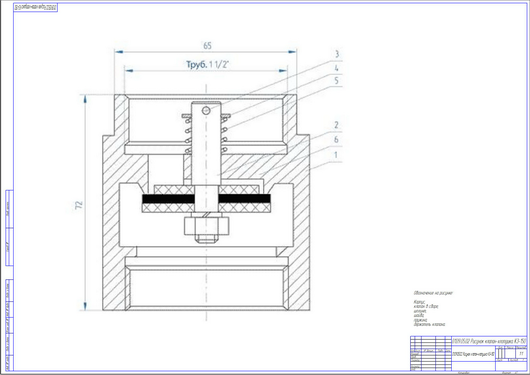Click the 65 width dimension label
This screenshot has width=530, height=375.
tap(207, 46)
